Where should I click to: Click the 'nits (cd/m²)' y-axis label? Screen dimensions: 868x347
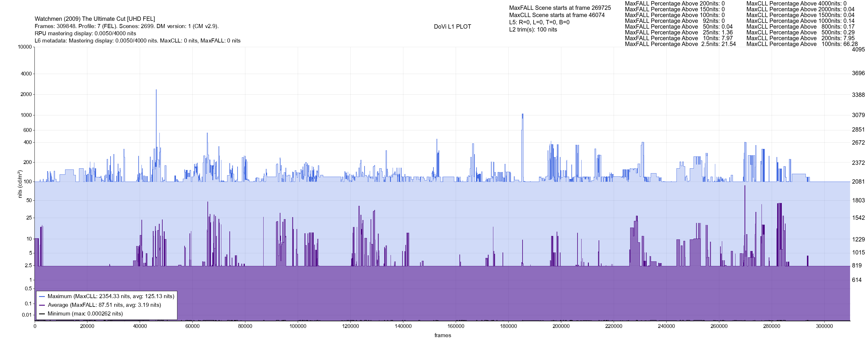(20, 184)
